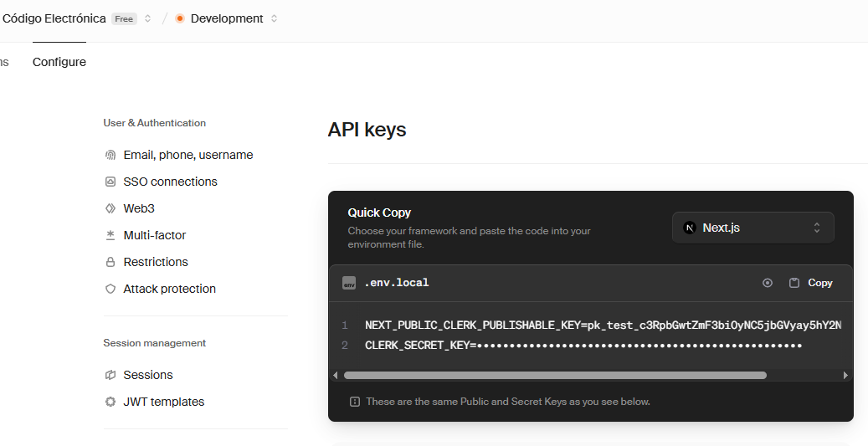Click the .env.local file name

click(x=397, y=283)
